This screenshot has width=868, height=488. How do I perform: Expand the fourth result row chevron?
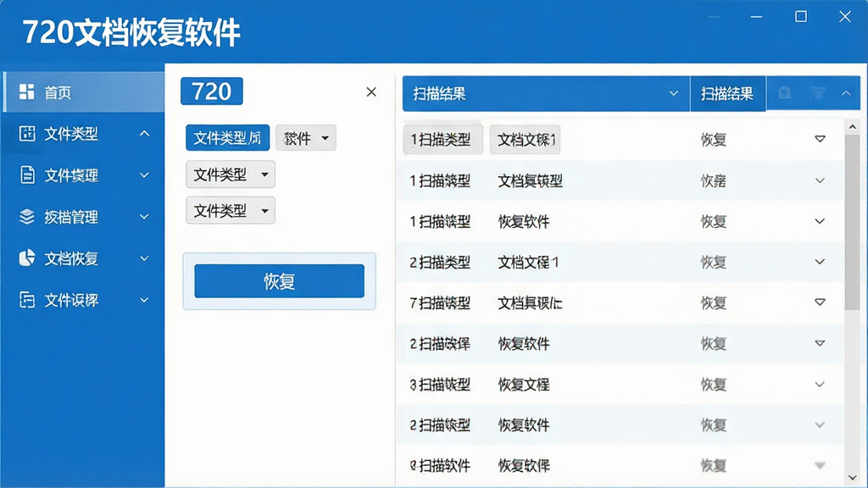tap(820, 262)
